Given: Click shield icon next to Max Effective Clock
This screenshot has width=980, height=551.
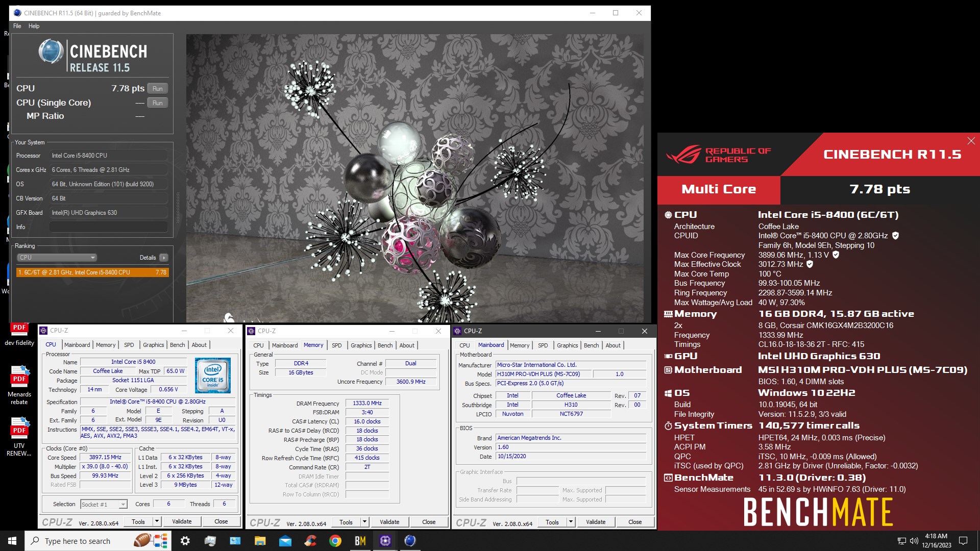Looking at the screenshot, I should (810, 264).
